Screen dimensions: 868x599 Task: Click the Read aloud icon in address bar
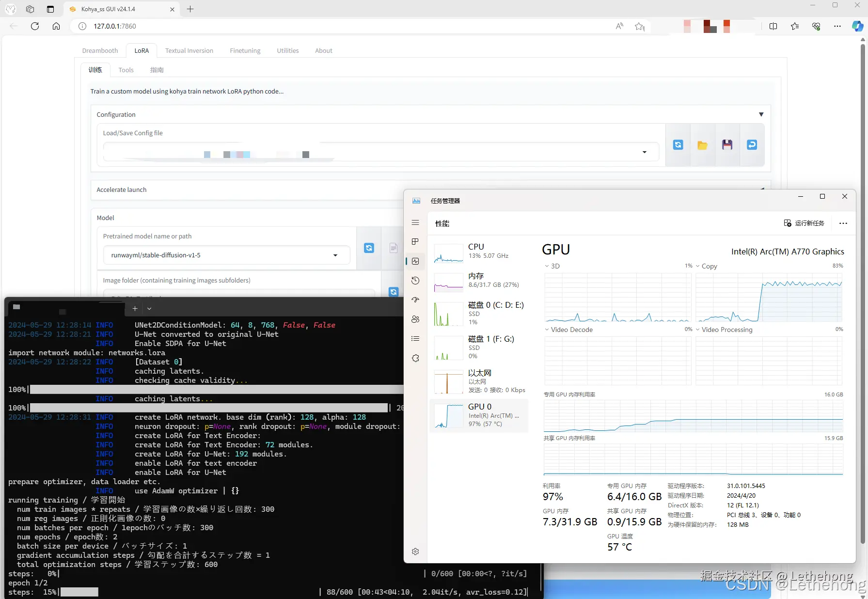[x=619, y=26]
